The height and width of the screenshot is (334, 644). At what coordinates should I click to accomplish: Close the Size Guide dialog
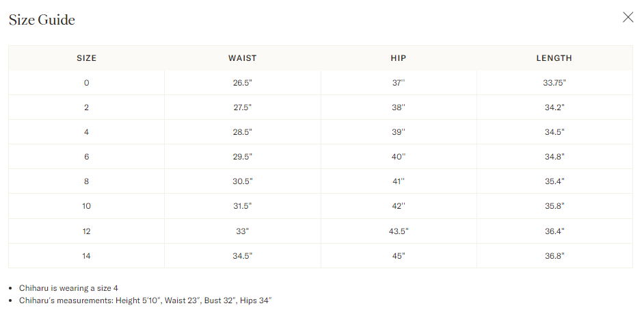pyautogui.click(x=628, y=18)
